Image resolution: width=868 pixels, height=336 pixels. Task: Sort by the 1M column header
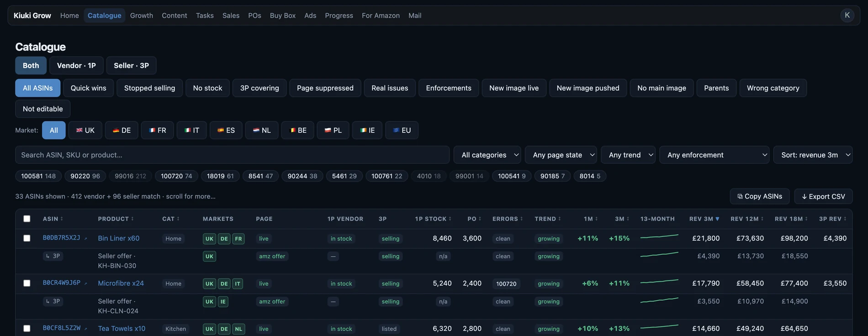point(591,219)
